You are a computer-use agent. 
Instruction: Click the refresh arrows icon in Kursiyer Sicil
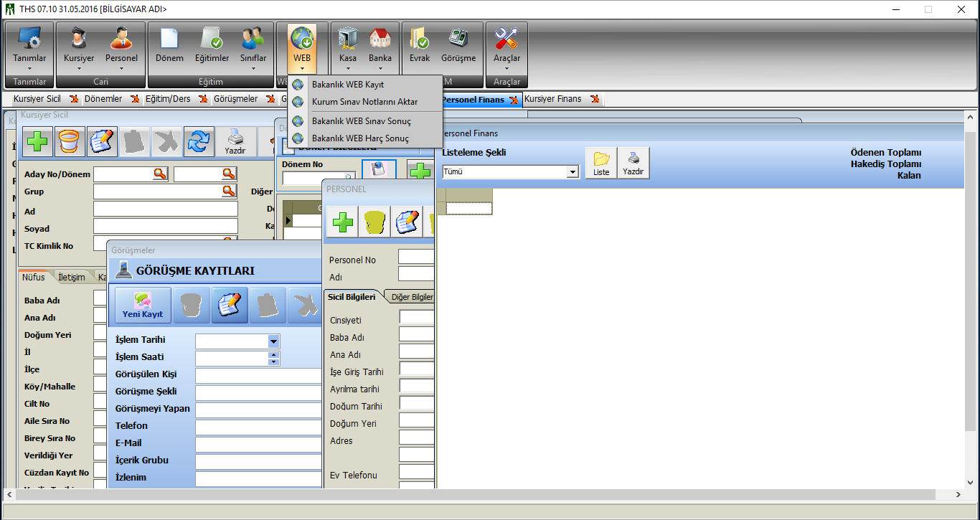tap(198, 141)
